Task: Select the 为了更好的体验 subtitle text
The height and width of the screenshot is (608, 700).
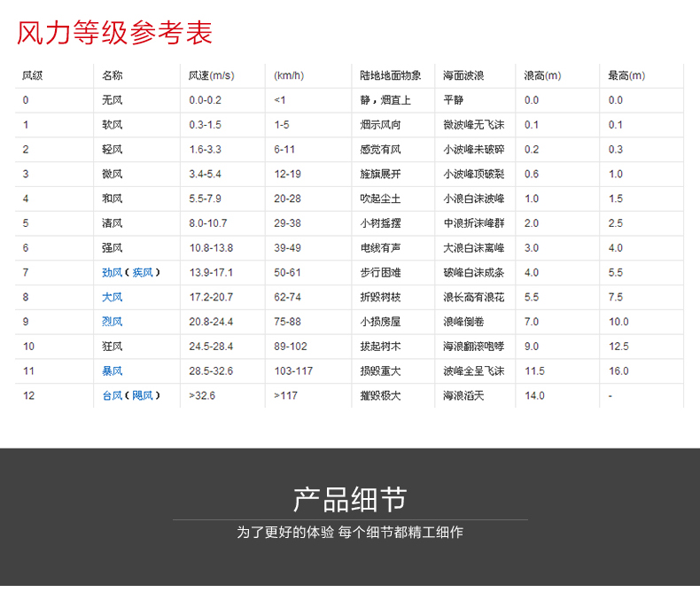Action: coord(285,532)
